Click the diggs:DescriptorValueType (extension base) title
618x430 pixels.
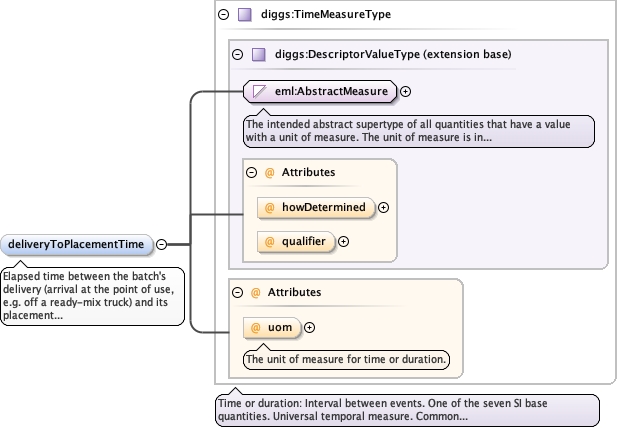pos(393,54)
